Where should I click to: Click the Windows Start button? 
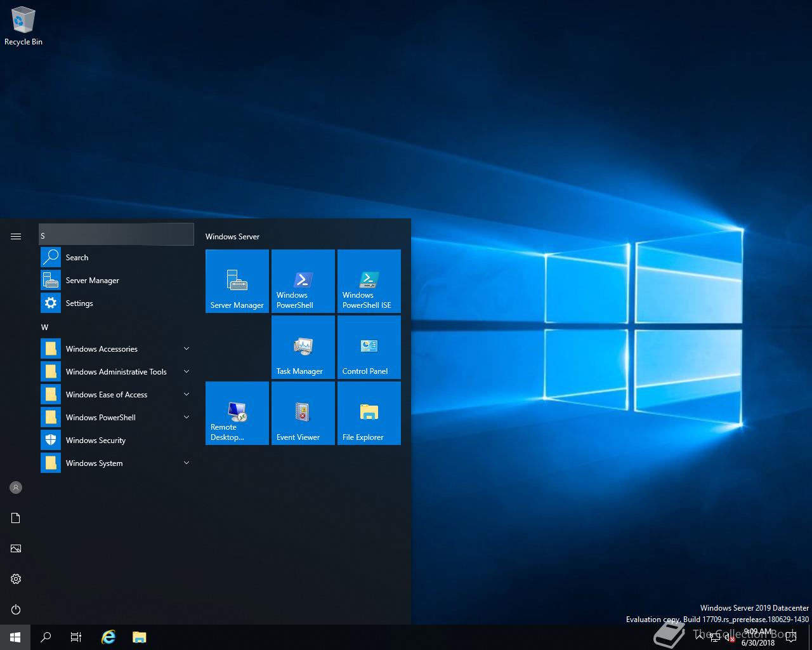click(x=15, y=637)
